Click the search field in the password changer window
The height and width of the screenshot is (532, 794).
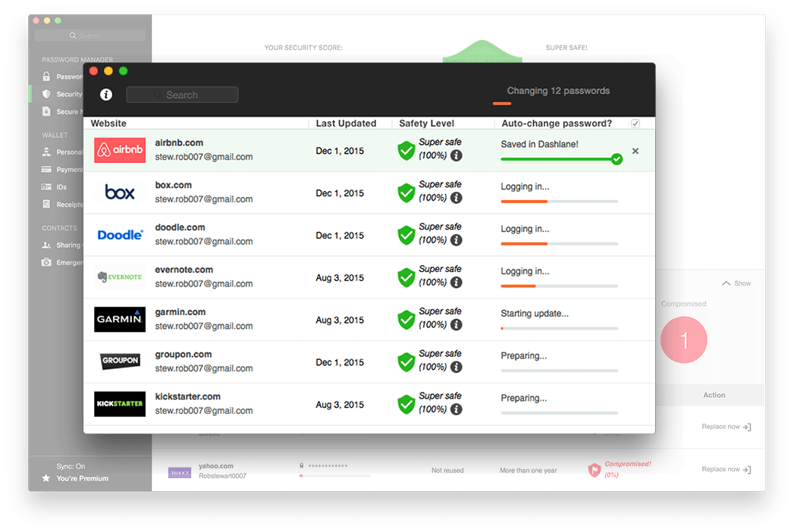pos(182,95)
